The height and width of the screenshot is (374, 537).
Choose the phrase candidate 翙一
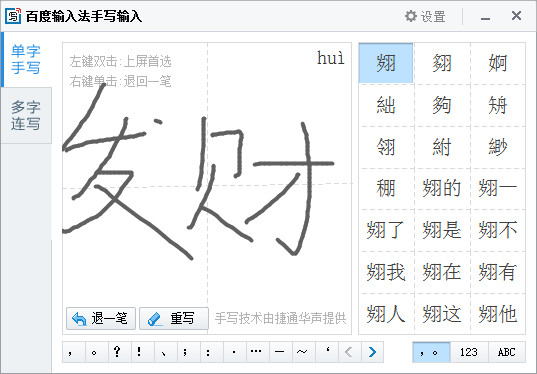tap(498, 188)
